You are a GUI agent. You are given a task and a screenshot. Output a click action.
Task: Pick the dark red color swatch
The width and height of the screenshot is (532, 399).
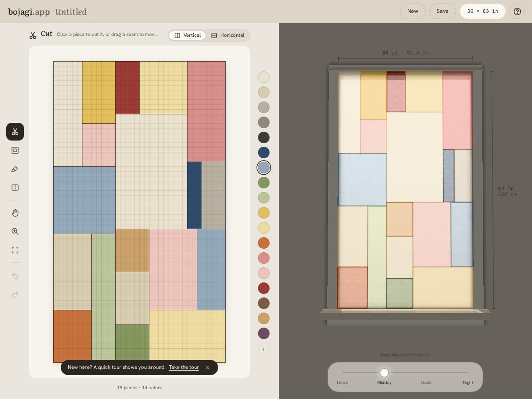264,288
